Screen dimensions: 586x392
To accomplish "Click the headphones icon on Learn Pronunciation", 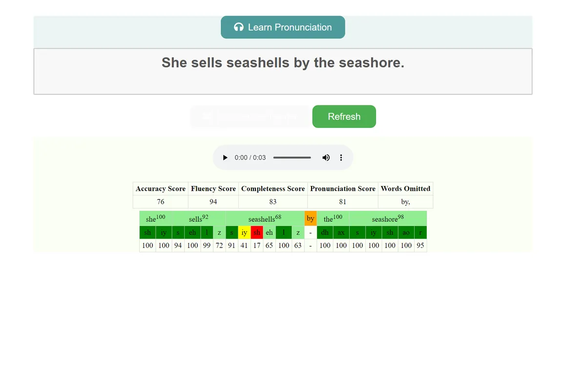I will tap(239, 27).
